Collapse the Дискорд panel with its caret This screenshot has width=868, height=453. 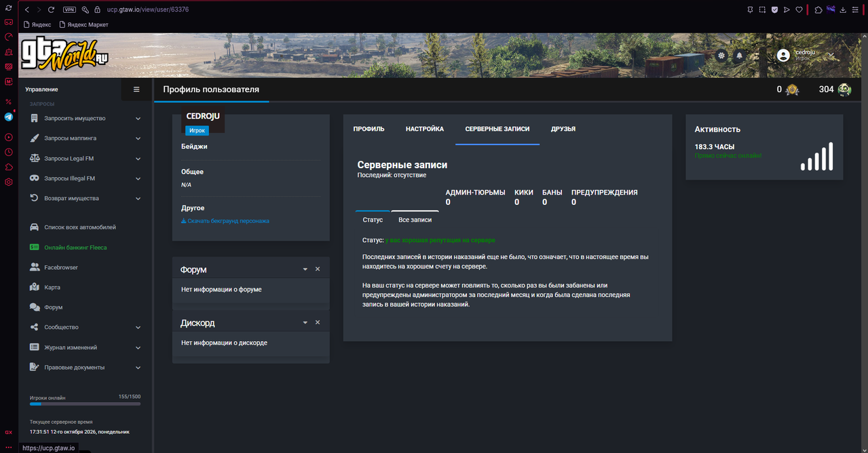(305, 322)
